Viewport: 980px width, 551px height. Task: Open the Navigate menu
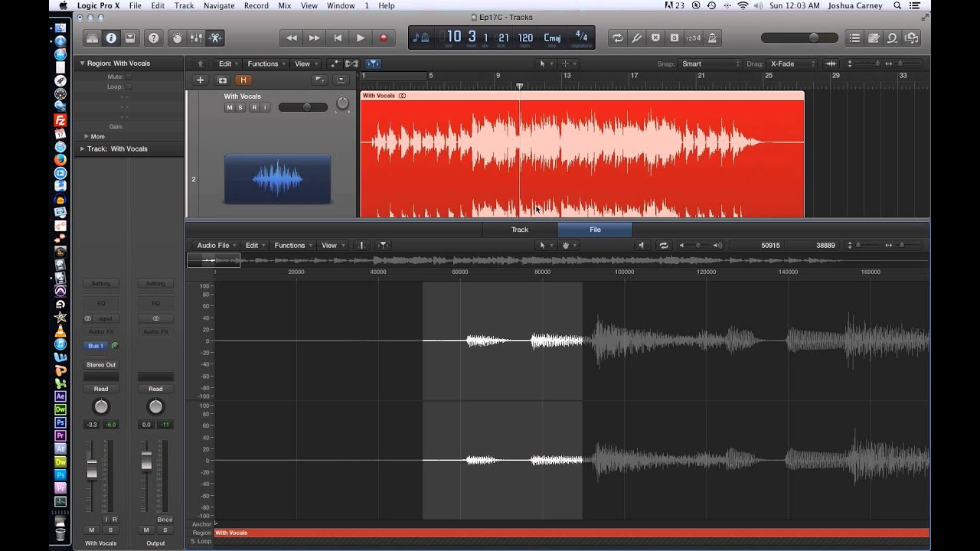[x=219, y=5]
